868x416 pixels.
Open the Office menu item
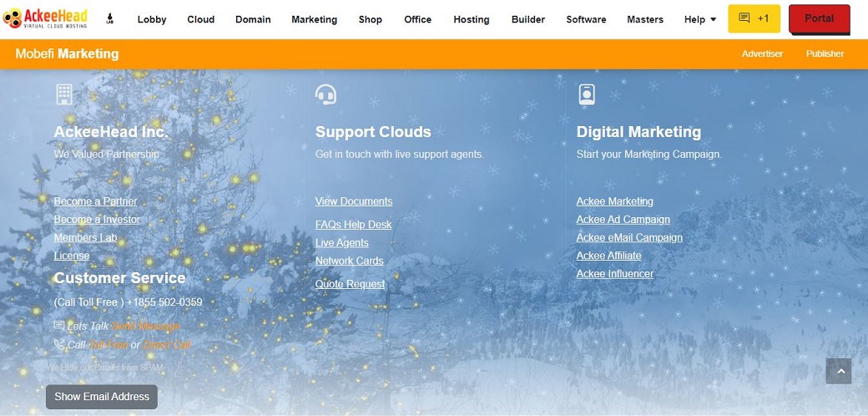click(x=417, y=19)
